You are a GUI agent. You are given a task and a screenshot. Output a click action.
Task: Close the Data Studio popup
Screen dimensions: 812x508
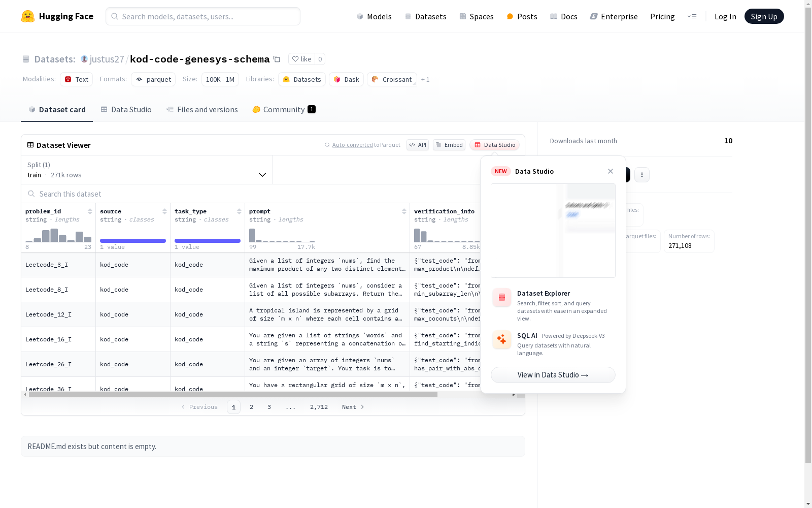point(611,171)
